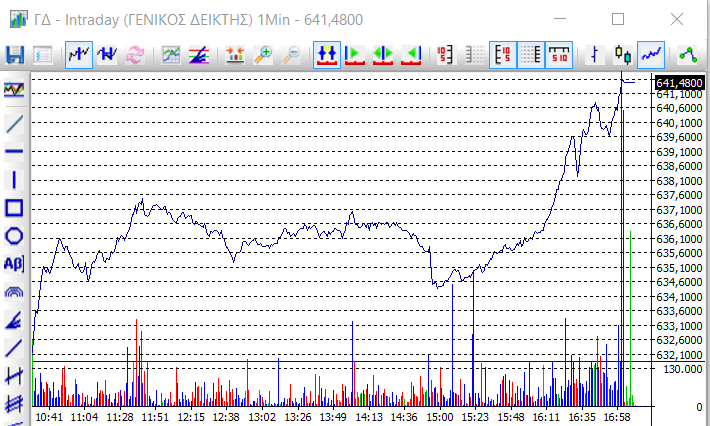Viewport: 710px width, 426px height.
Task: Click the tall green volume bar near 16:58
Action: click(x=630, y=318)
